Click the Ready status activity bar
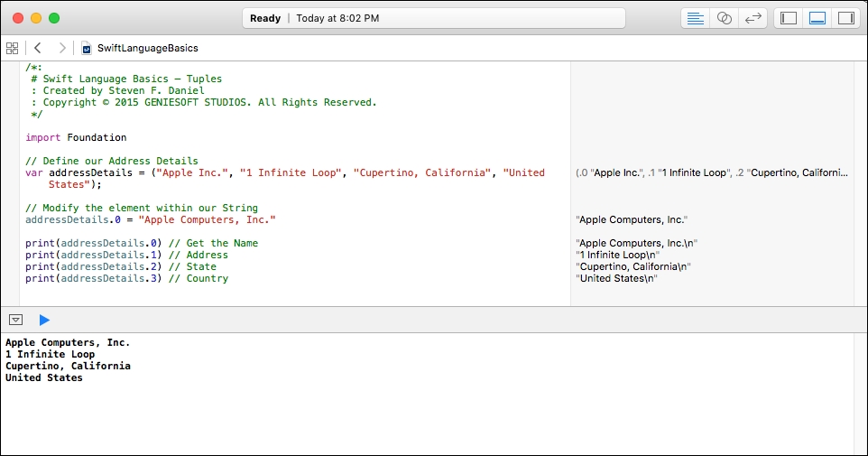Screen dimensions: 868x456 tap(434, 18)
